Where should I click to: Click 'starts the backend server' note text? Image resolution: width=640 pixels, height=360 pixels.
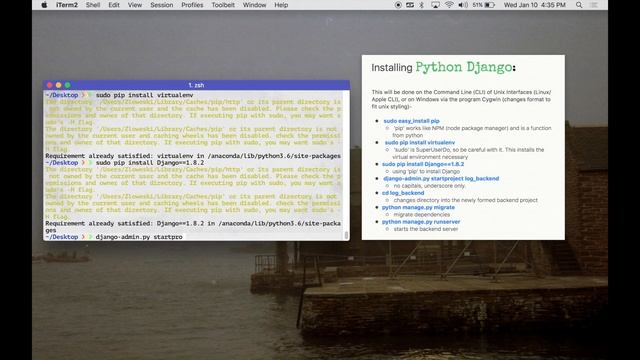click(x=426, y=229)
